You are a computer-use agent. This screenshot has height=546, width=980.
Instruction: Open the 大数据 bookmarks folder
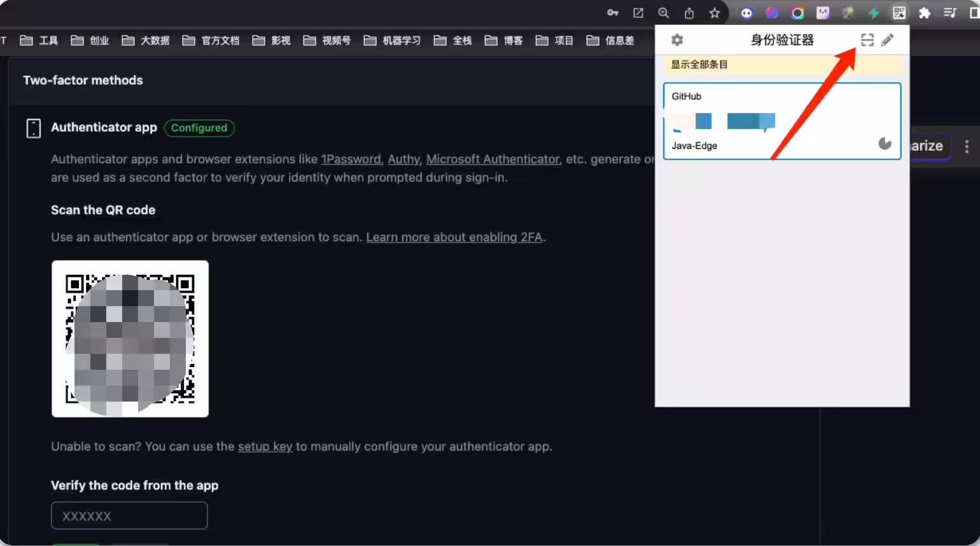click(146, 41)
